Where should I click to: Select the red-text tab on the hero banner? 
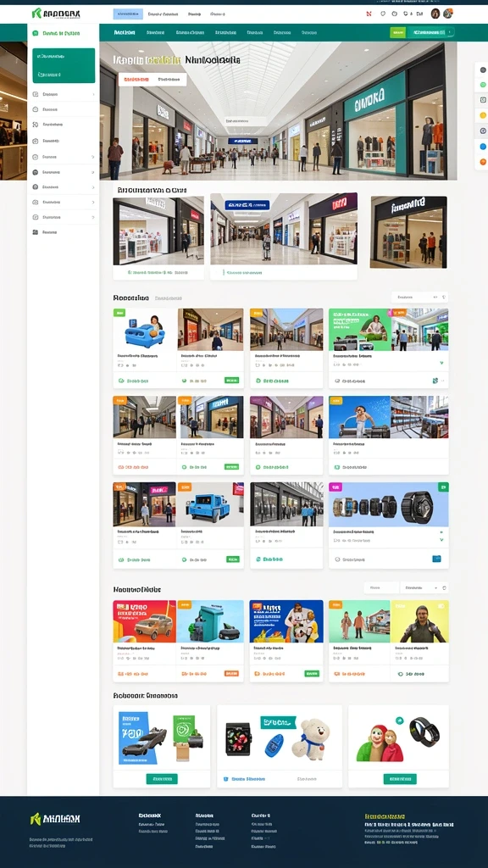coord(136,80)
